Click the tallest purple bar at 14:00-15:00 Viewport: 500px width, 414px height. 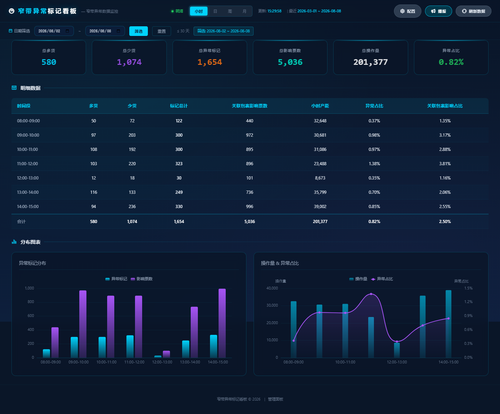point(222,323)
